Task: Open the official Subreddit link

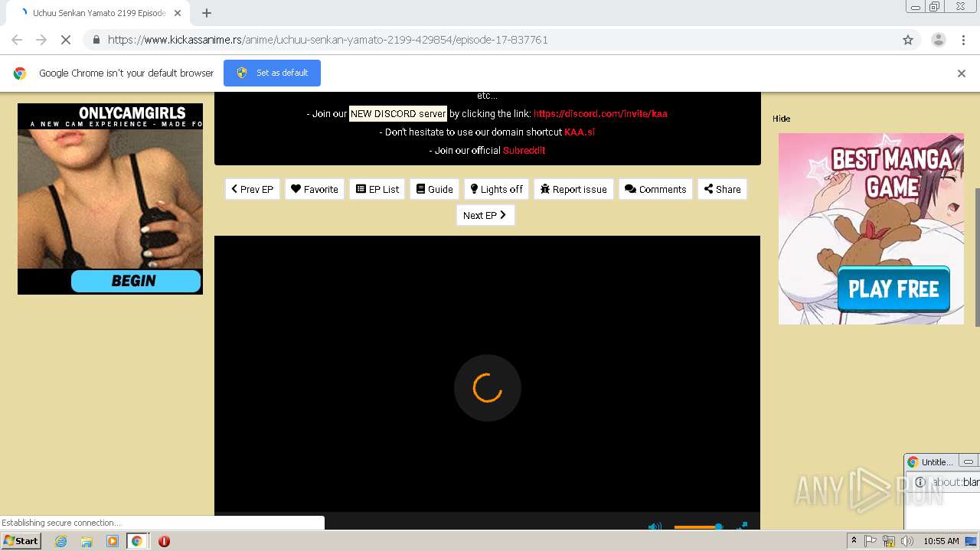Action: pyautogui.click(x=524, y=150)
